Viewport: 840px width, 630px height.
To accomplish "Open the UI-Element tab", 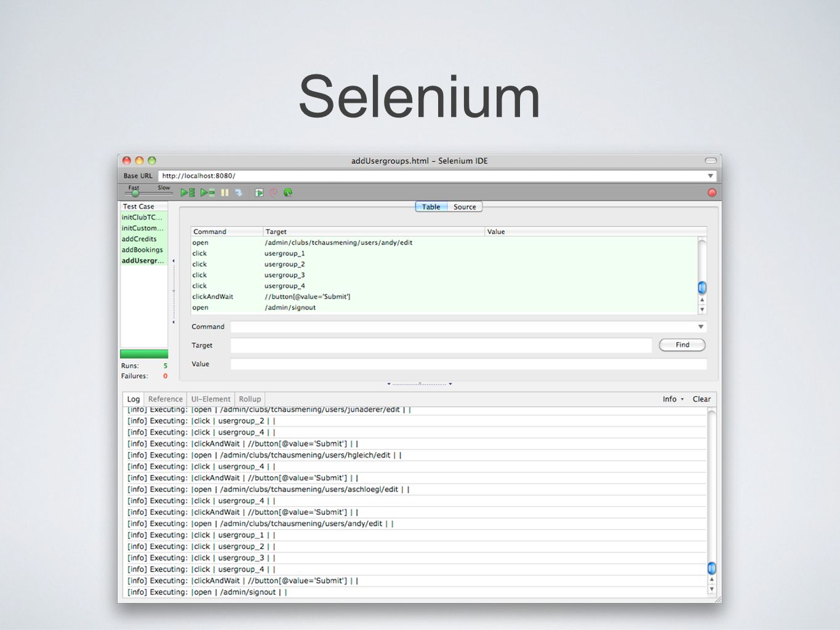I will coord(210,399).
